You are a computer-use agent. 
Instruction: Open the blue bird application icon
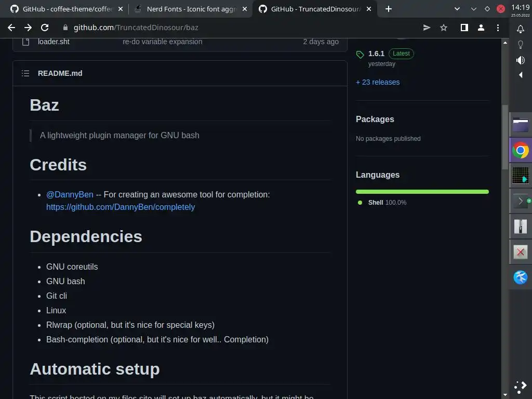tap(520, 277)
